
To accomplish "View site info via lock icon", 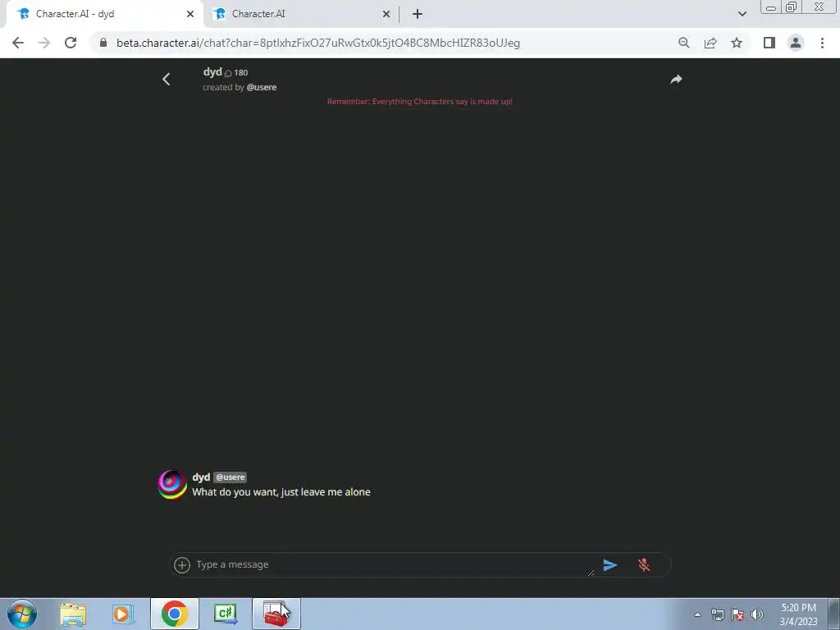I will tap(103, 43).
